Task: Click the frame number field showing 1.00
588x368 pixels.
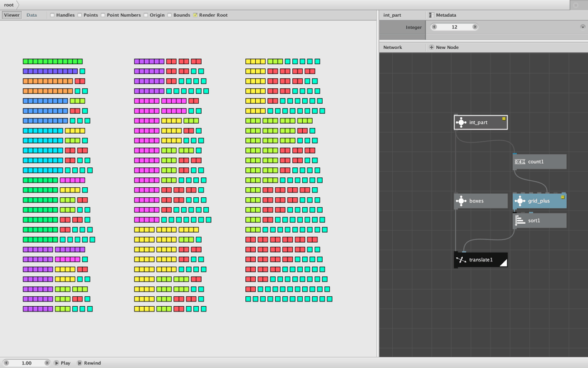Action: tap(26, 363)
